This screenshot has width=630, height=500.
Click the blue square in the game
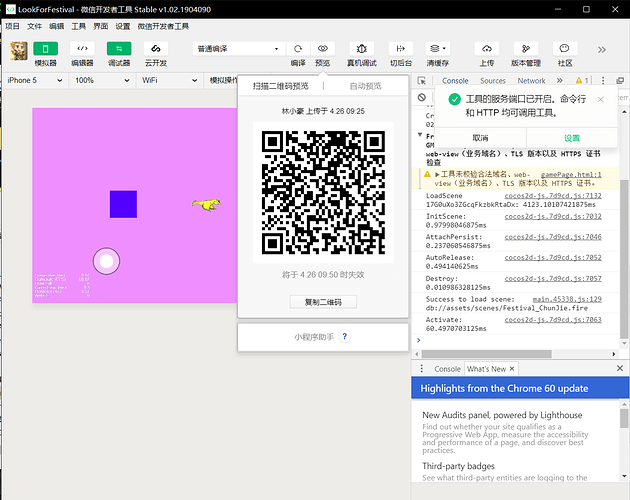click(x=123, y=204)
